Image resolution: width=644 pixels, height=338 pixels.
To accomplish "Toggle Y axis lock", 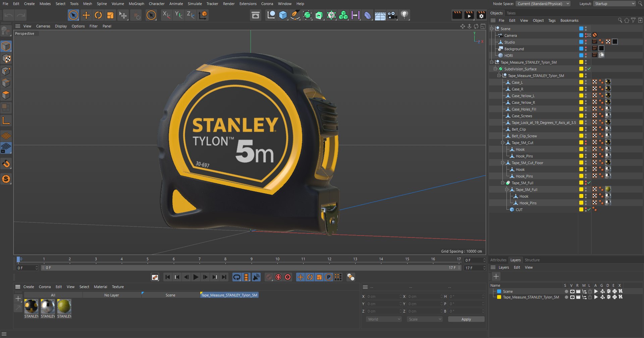I will coord(178,15).
